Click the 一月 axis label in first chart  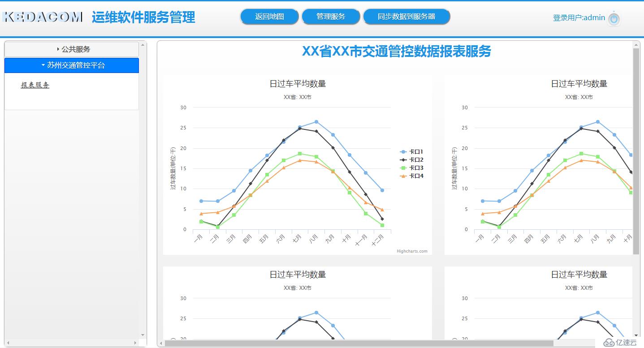coord(199,239)
